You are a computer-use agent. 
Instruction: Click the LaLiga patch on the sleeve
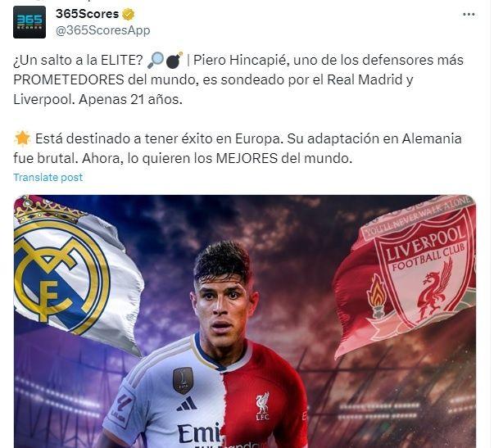point(121,409)
